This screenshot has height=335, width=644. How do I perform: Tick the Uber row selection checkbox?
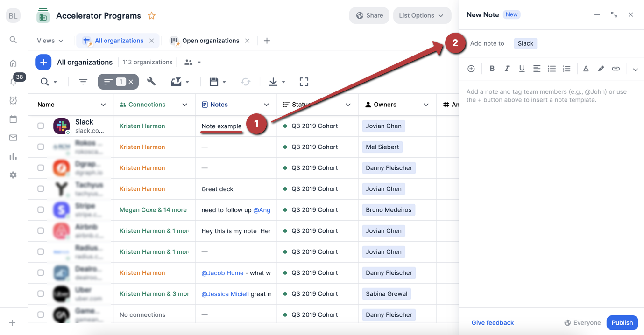pos(41,293)
